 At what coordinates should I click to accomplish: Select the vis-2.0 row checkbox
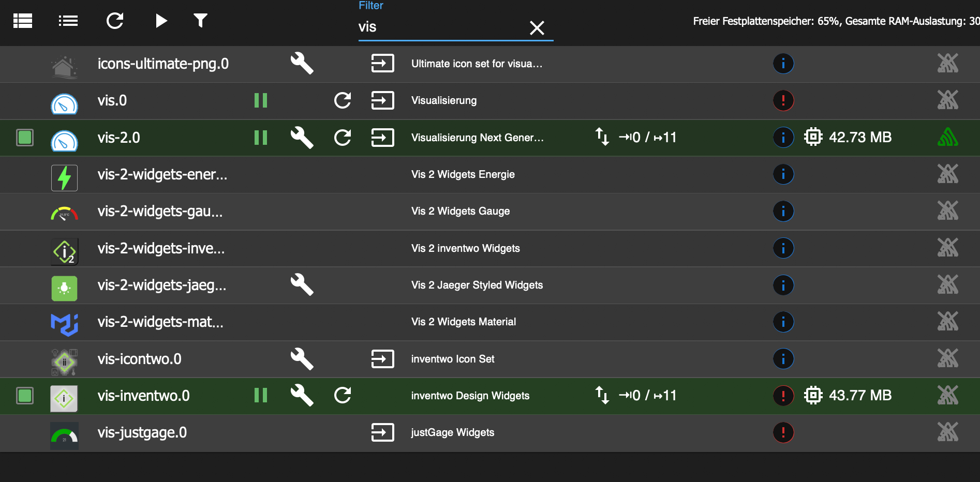(25, 138)
